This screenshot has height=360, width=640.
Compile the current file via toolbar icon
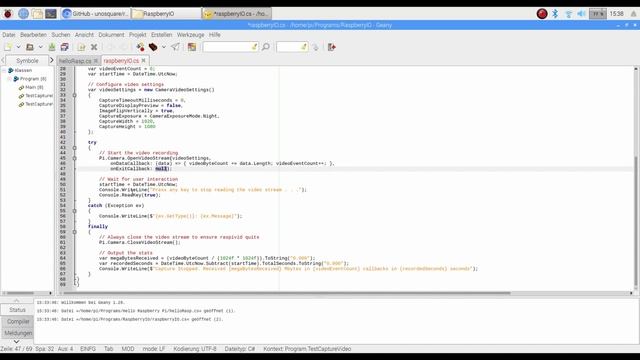point(140,47)
